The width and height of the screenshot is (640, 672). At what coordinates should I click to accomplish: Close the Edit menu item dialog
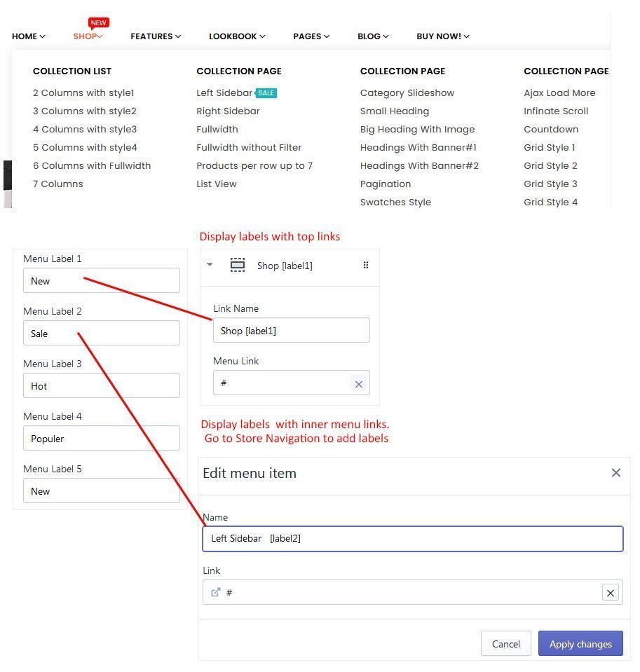[616, 472]
